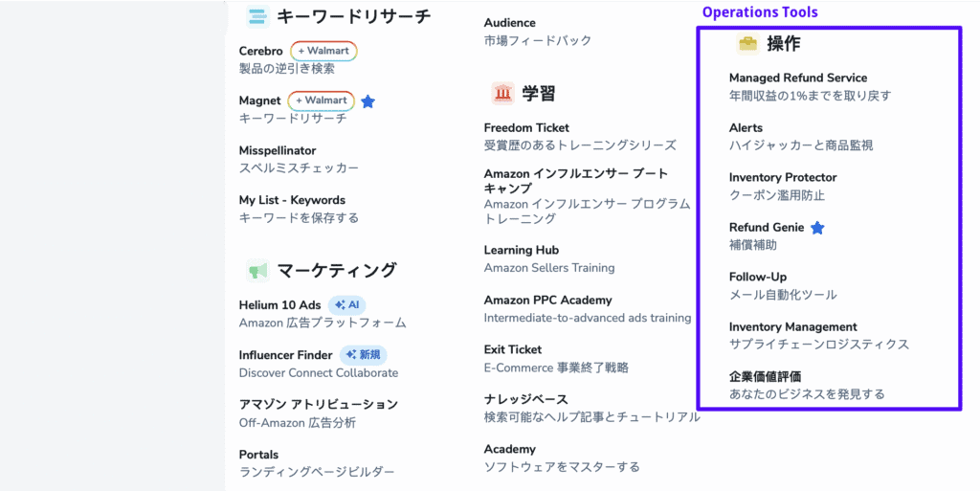Viewport: 980px width, 491px height.
Task: Click the 操作 briefcase icon
Action: coord(747,44)
